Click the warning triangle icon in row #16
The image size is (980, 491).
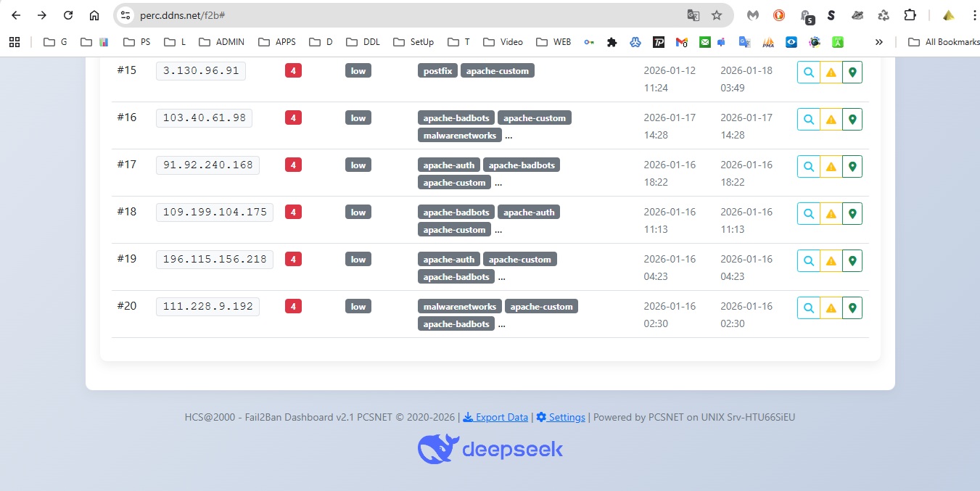831,120
